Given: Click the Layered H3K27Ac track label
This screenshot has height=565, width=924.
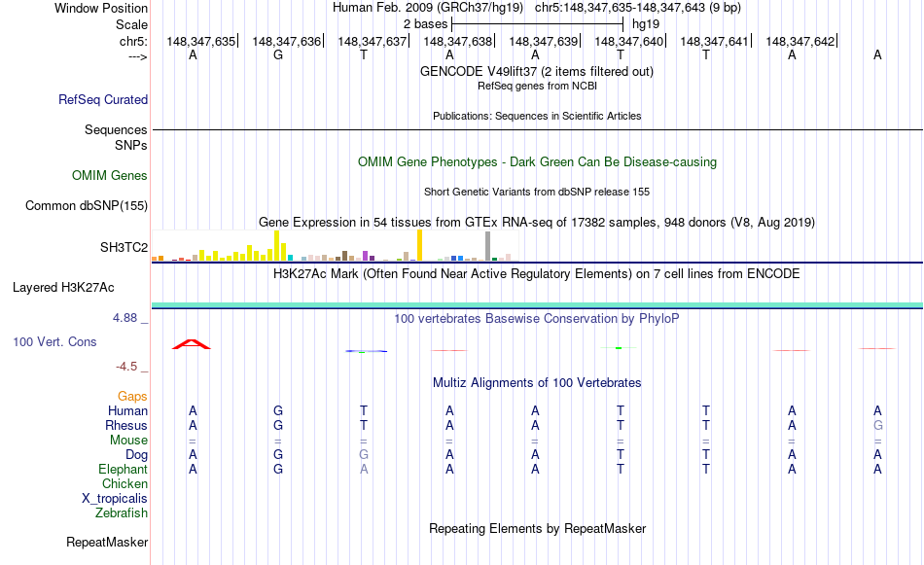Looking at the screenshot, I should click(63, 288).
